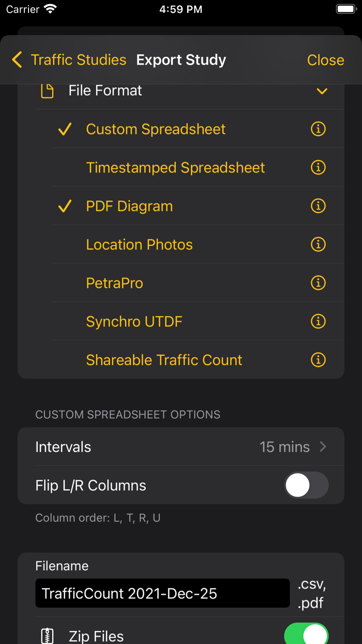Show Location Photos format information
The height and width of the screenshot is (644, 362).
click(x=318, y=244)
